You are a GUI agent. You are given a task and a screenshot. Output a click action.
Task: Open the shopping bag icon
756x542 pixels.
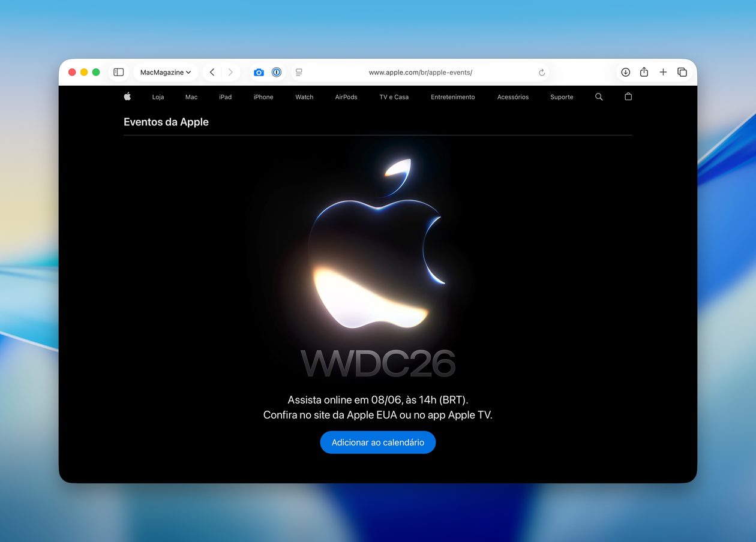[628, 97]
